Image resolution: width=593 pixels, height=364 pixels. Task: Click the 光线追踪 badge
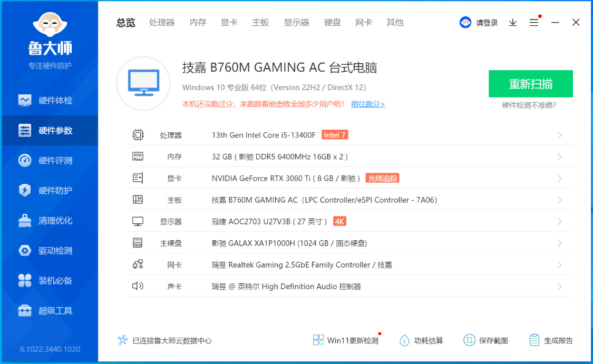[x=382, y=178]
